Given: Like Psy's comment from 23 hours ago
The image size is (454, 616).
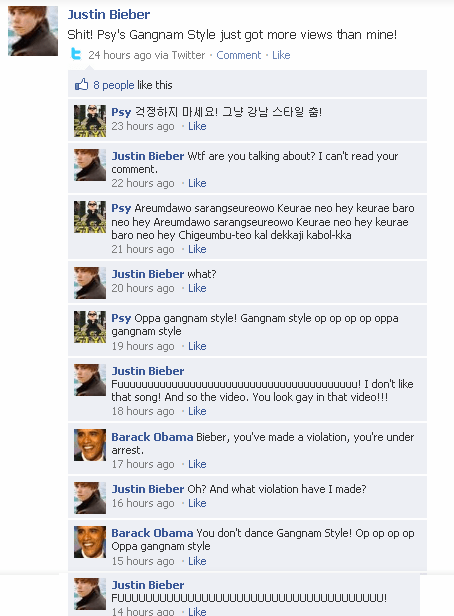Looking at the screenshot, I should pos(197,126).
